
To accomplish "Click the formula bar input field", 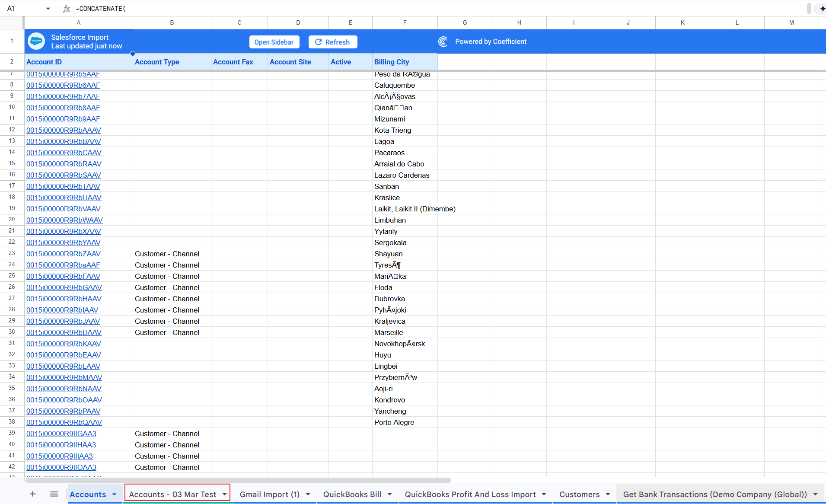I will tap(432, 9).
